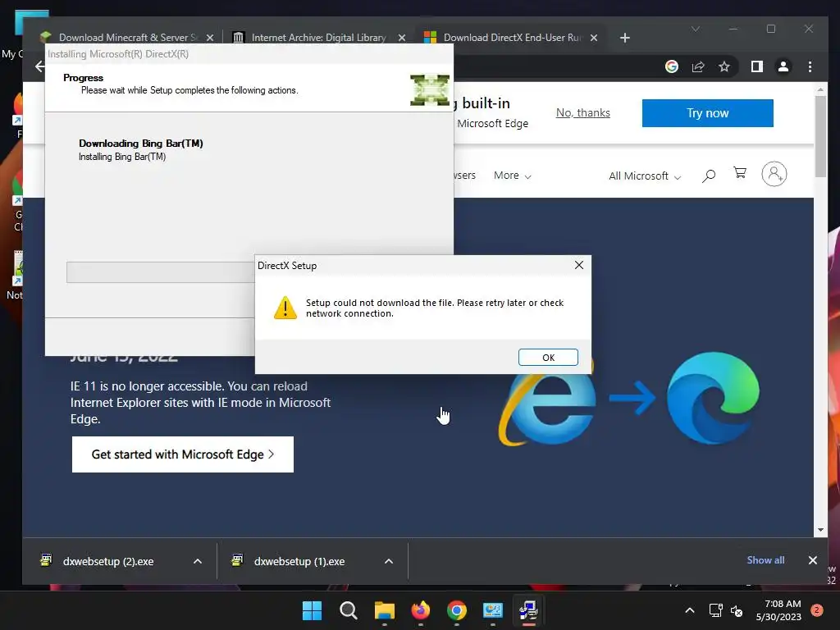Screen dimensions: 840x630
Task: Open options for dxwebsetup (1).exe download
Action: pyautogui.click(x=389, y=561)
